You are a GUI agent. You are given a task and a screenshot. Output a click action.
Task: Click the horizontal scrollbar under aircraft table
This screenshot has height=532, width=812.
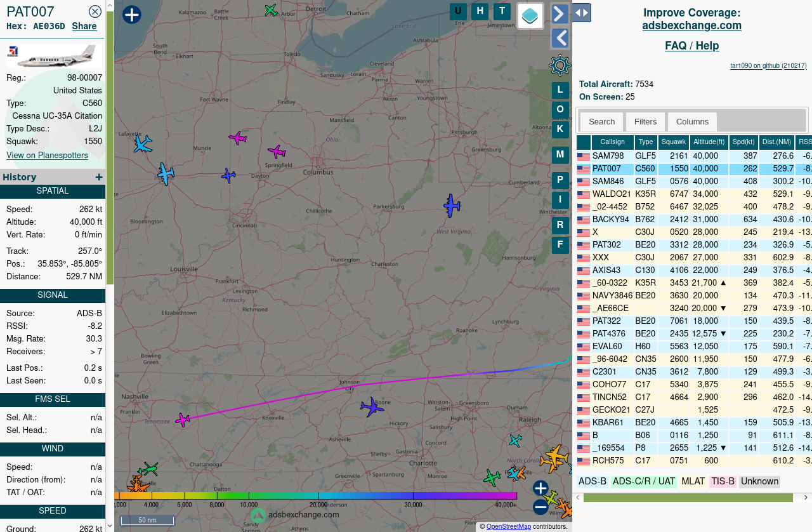688,498
